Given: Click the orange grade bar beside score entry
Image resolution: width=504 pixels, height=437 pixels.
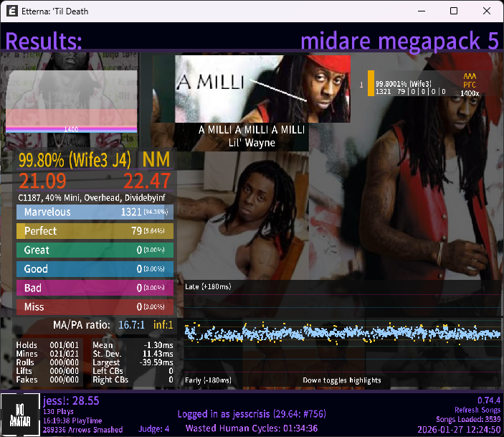Looking at the screenshot, I should coord(371,83).
